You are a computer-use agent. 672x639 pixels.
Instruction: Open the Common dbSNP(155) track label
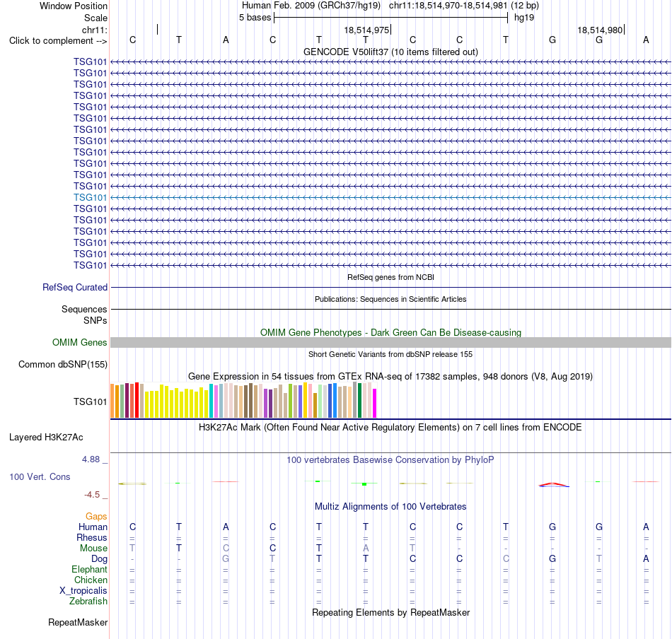coord(63,365)
